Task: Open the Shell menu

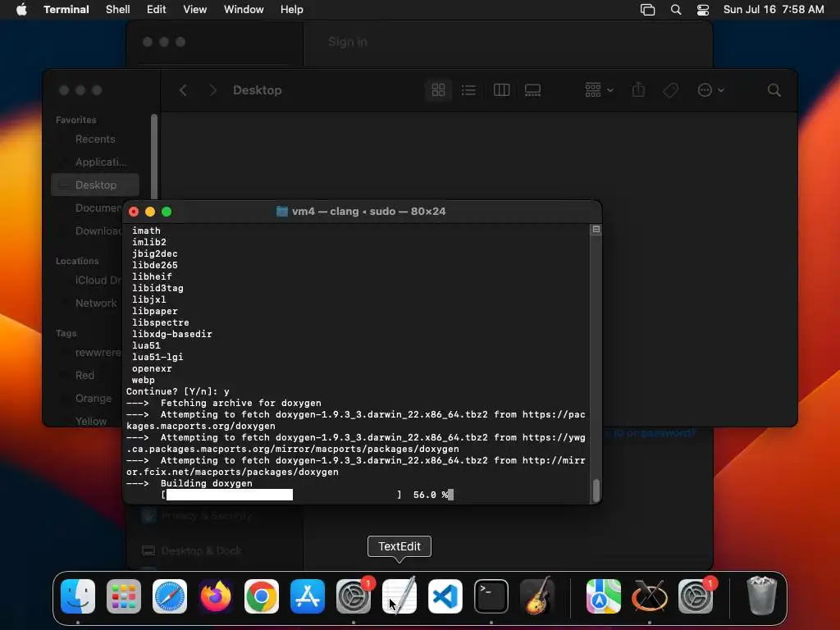Action: [118, 10]
